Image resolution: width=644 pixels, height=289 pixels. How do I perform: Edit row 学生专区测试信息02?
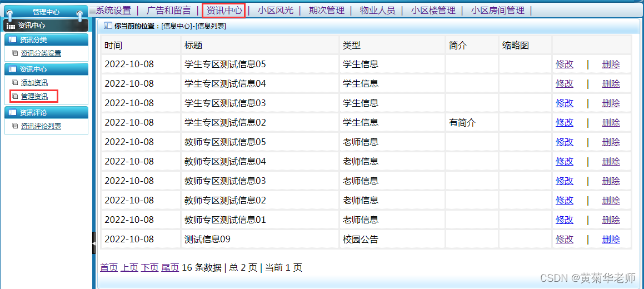point(565,122)
